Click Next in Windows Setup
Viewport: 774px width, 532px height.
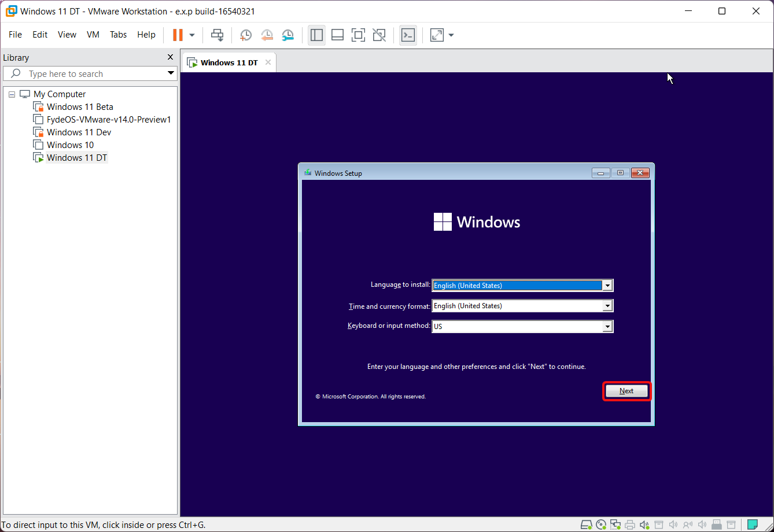click(626, 391)
